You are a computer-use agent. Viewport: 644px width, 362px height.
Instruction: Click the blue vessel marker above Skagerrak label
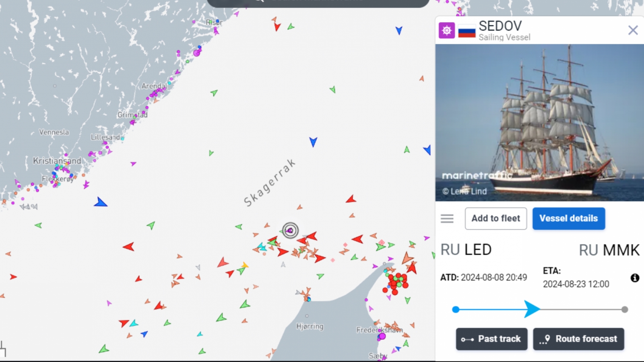[x=313, y=142]
